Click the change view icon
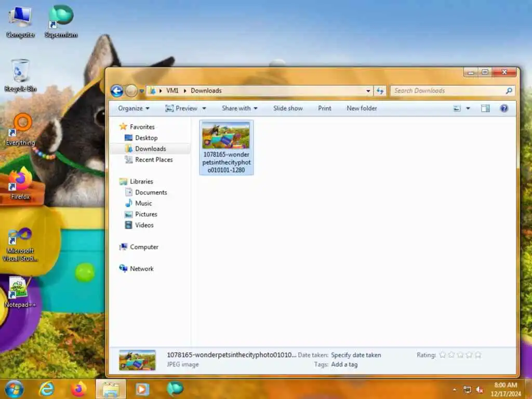 pyautogui.click(x=457, y=109)
